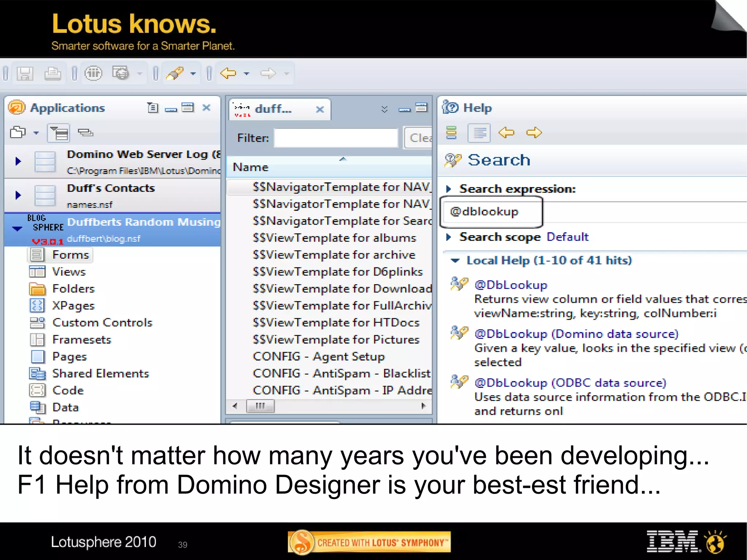Click the scroll right arrow in forms list
This screenshot has height=560, width=747.
pyautogui.click(x=423, y=406)
